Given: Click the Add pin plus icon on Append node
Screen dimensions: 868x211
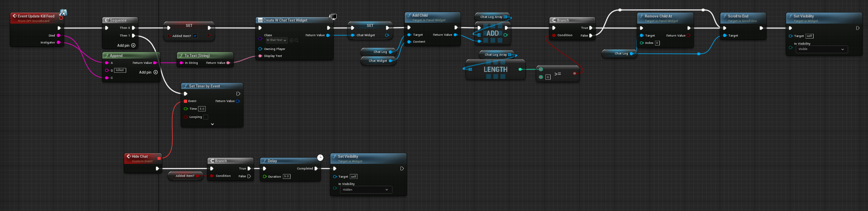Looking at the screenshot, I should [x=155, y=72].
